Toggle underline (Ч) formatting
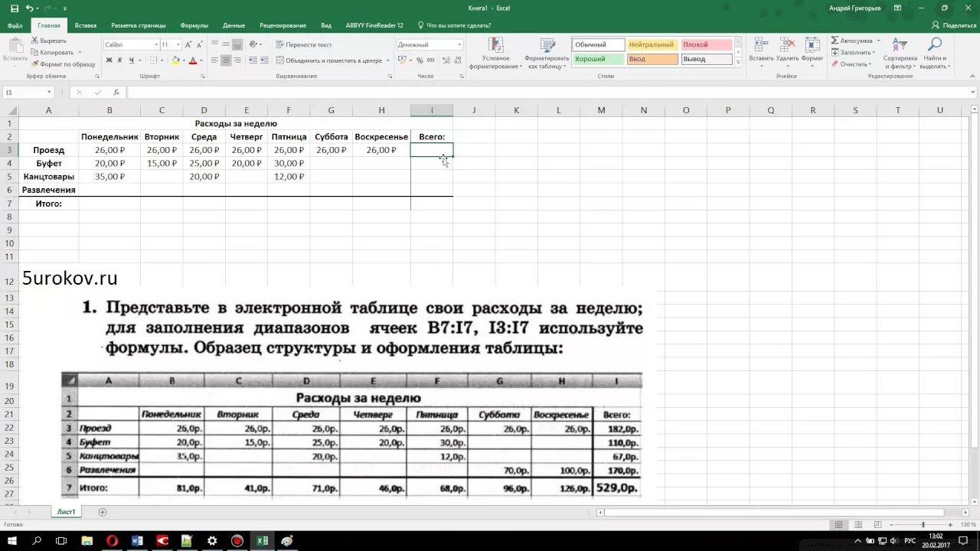 [x=132, y=60]
